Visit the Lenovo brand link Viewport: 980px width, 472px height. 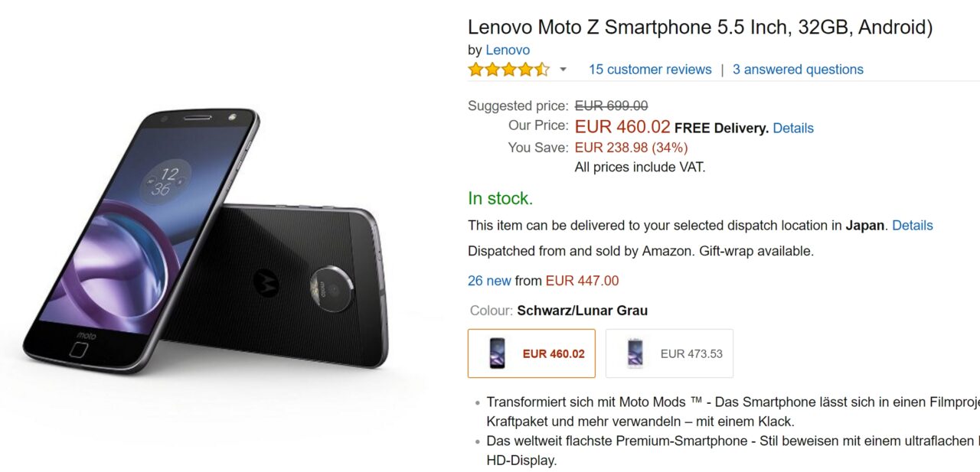click(x=508, y=50)
